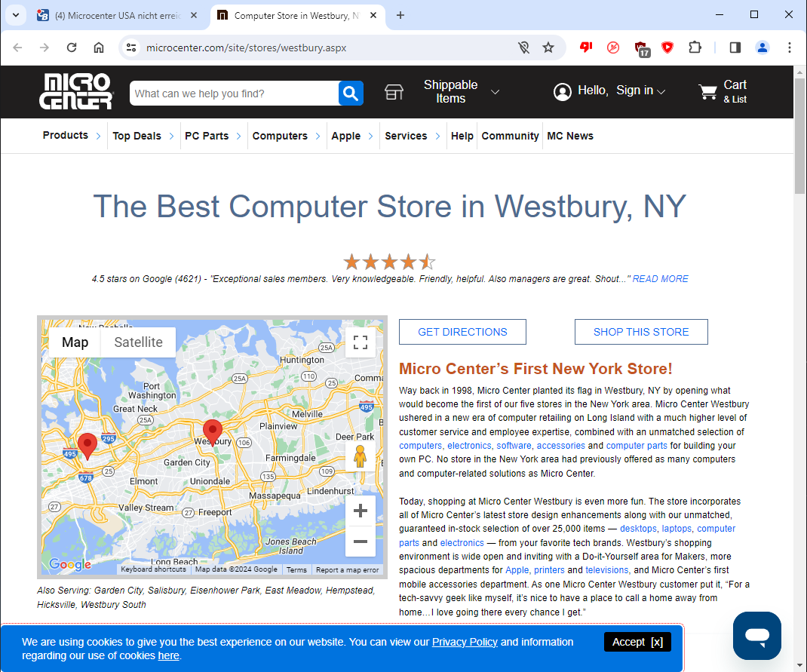View site information icon in address bar

click(x=131, y=48)
